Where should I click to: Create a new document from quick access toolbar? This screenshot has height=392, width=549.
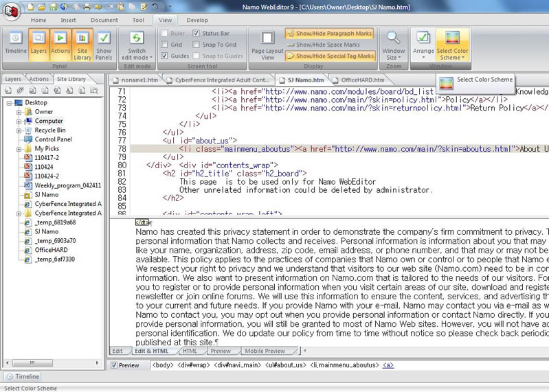(30, 7)
